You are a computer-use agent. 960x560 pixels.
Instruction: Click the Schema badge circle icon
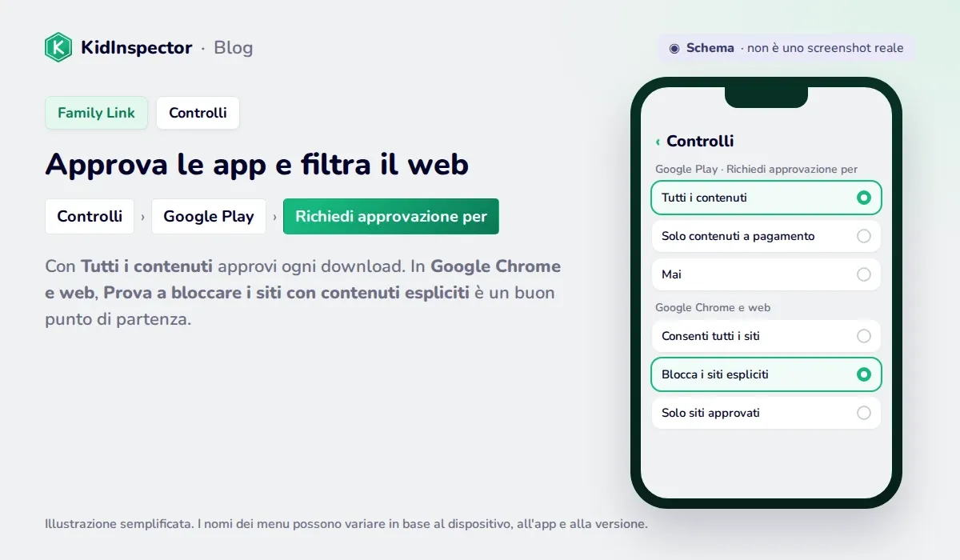[x=674, y=48]
